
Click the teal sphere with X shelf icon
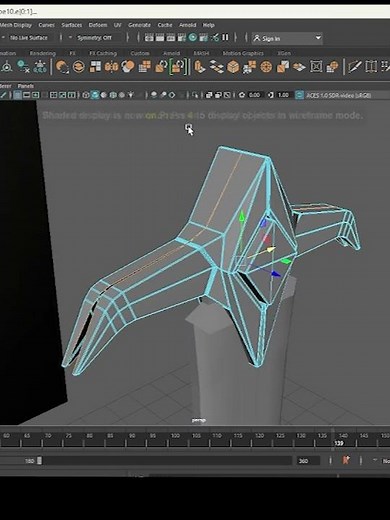point(23,67)
